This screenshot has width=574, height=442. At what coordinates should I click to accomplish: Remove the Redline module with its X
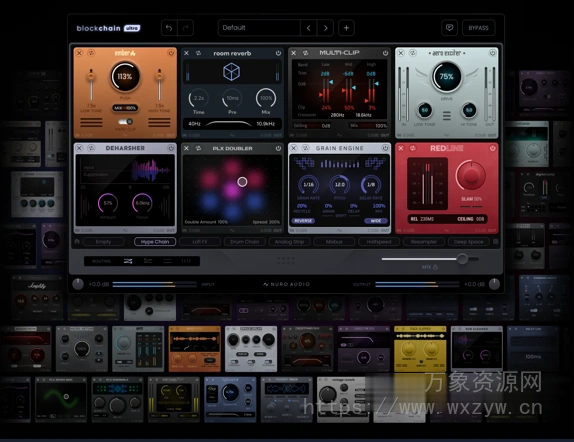pyautogui.click(x=401, y=148)
